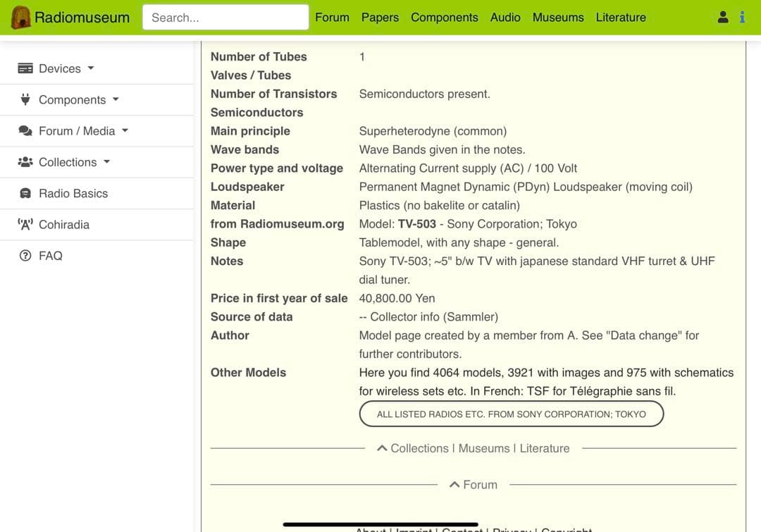Screen dimensions: 761x532
Task: Expand the Devices dropdown arrow
Action: (x=91, y=68)
